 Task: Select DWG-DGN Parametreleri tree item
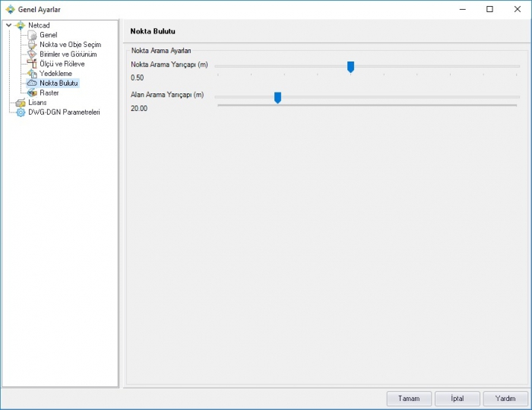64,112
